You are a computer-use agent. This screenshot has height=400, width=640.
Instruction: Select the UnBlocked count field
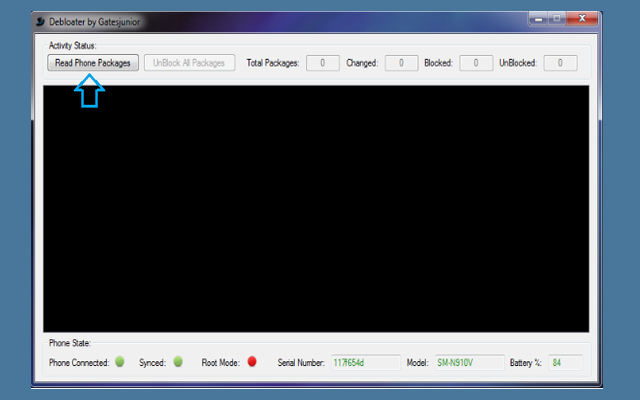point(560,63)
